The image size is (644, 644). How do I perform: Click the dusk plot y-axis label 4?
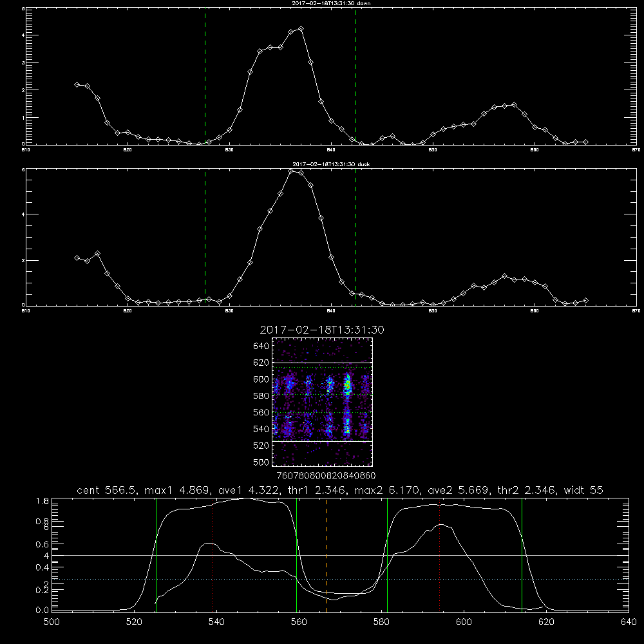[x=23, y=214]
